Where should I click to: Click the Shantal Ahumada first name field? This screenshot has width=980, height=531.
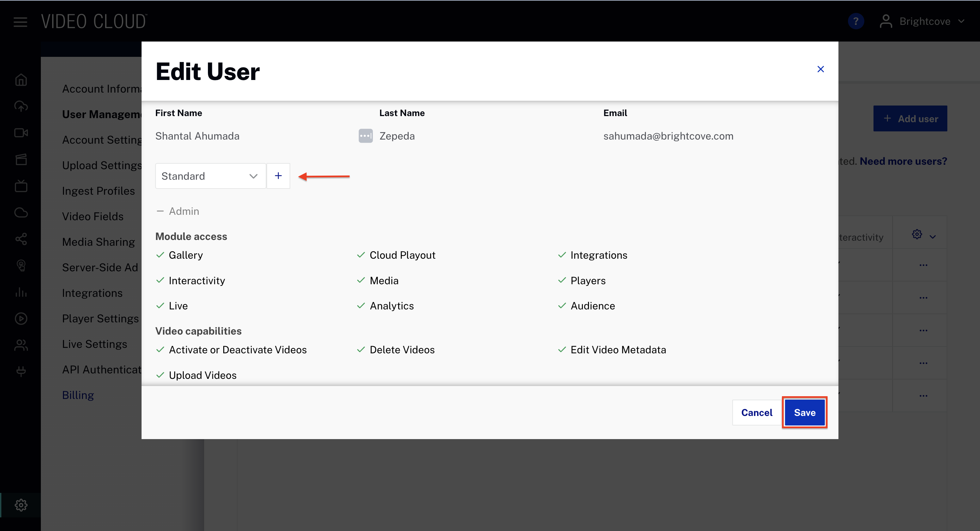tap(197, 136)
